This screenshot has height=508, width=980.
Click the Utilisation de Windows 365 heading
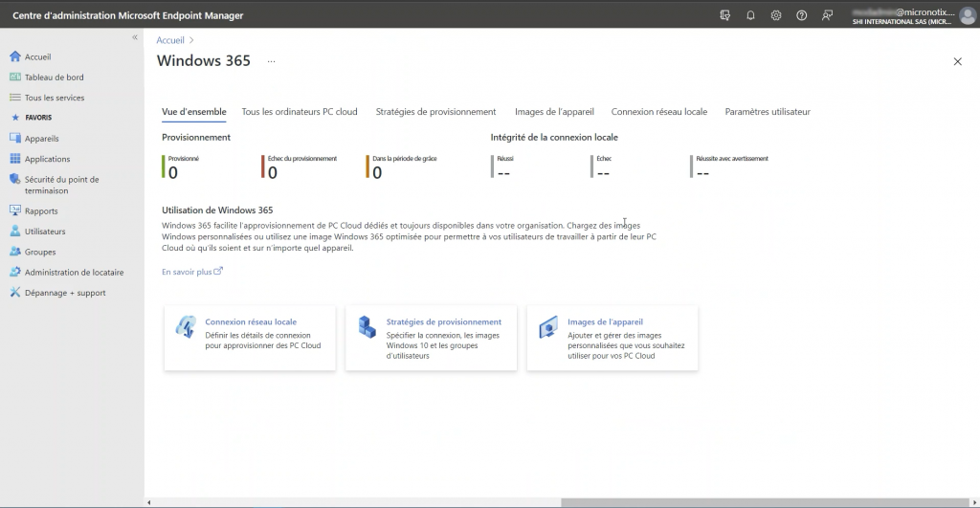217,210
